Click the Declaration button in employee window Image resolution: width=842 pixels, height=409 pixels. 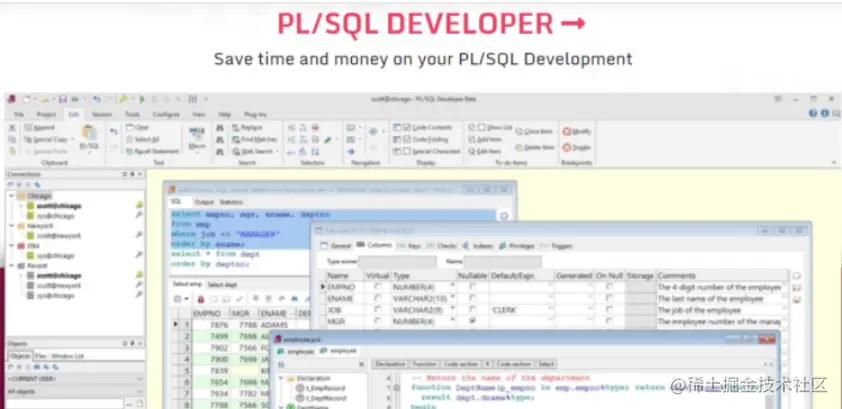(391, 364)
